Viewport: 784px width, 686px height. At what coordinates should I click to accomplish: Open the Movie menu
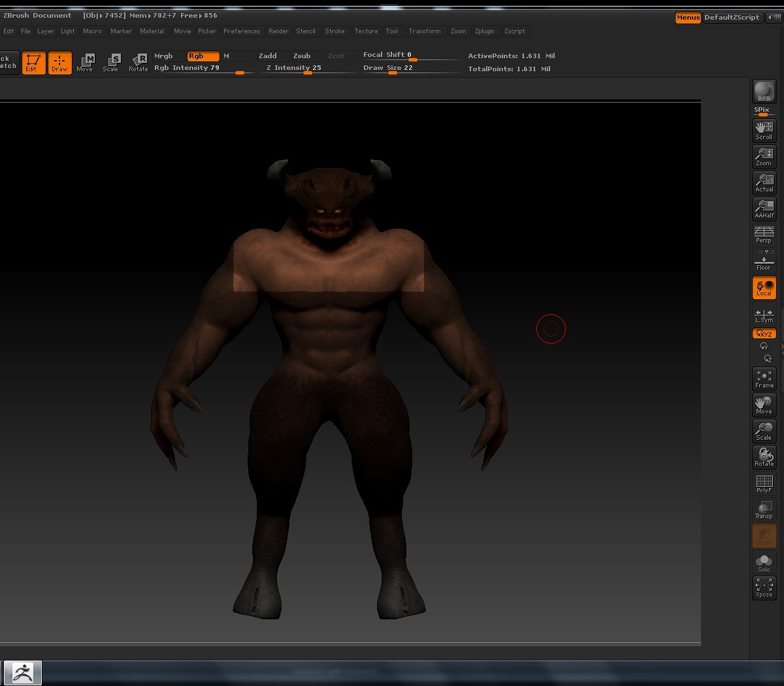(x=182, y=31)
